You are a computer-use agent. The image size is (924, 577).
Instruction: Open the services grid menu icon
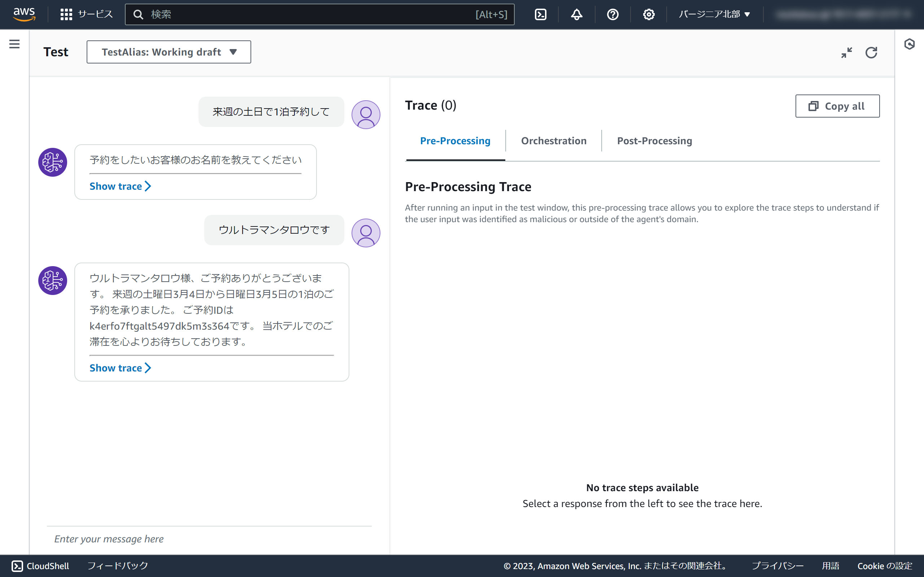pyautogui.click(x=66, y=14)
